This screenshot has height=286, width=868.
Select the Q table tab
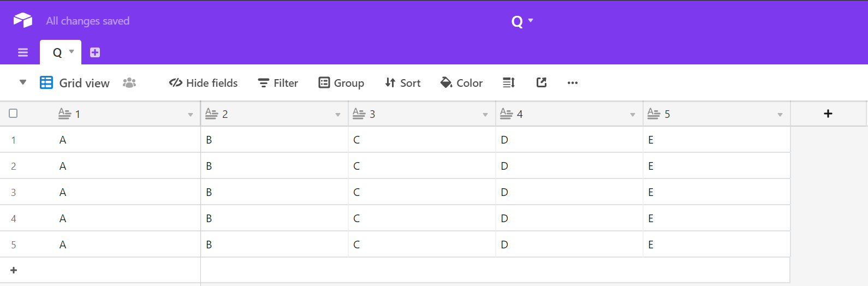pyautogui.click(x=57, y=52)
